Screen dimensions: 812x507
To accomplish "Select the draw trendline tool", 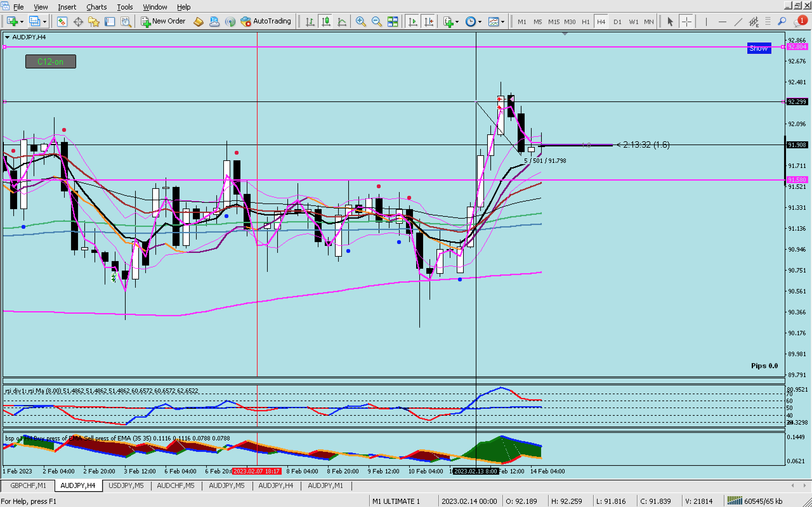I will (738, 22).
